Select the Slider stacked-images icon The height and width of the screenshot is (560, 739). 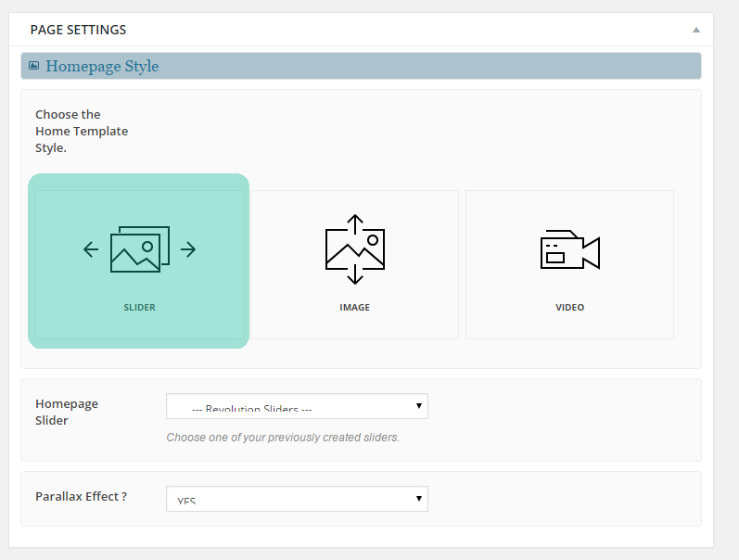139,248
